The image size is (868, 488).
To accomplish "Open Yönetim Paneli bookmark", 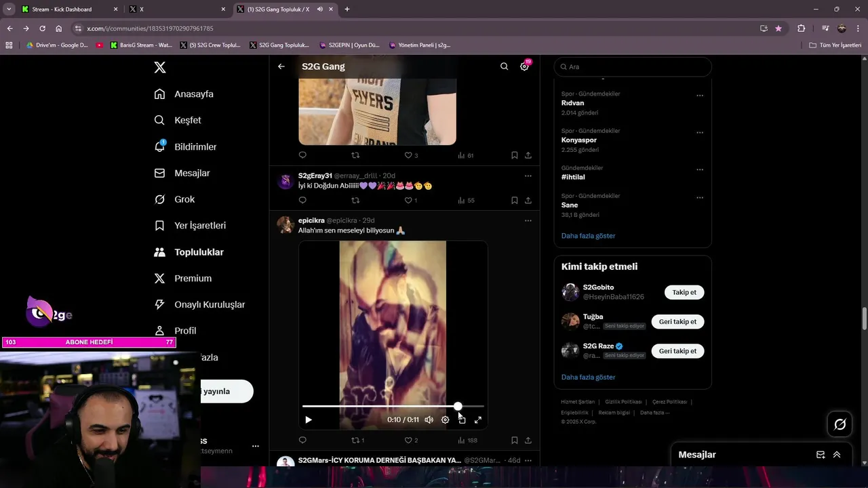I will 420,45.
